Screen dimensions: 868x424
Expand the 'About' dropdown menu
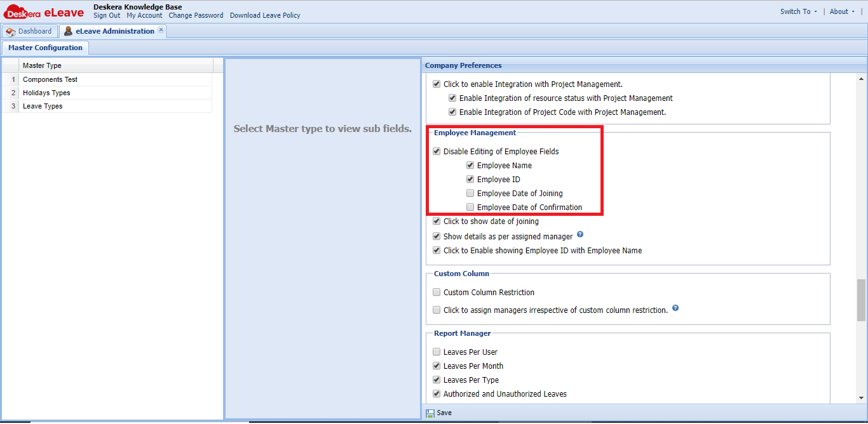coord(840,11)
